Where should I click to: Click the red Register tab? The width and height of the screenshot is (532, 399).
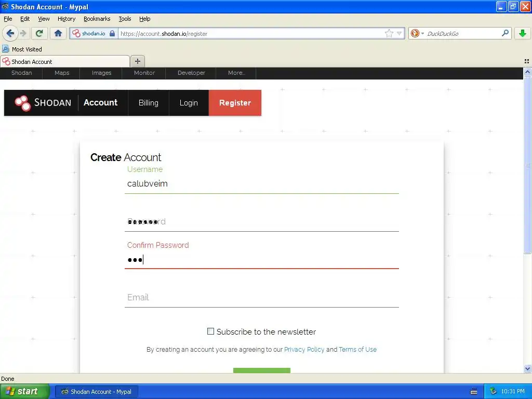tap(235, 102)
